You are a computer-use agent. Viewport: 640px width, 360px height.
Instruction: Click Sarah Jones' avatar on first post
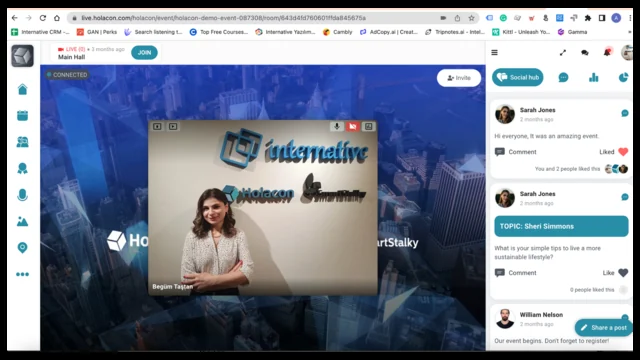(x=505, y=114)
